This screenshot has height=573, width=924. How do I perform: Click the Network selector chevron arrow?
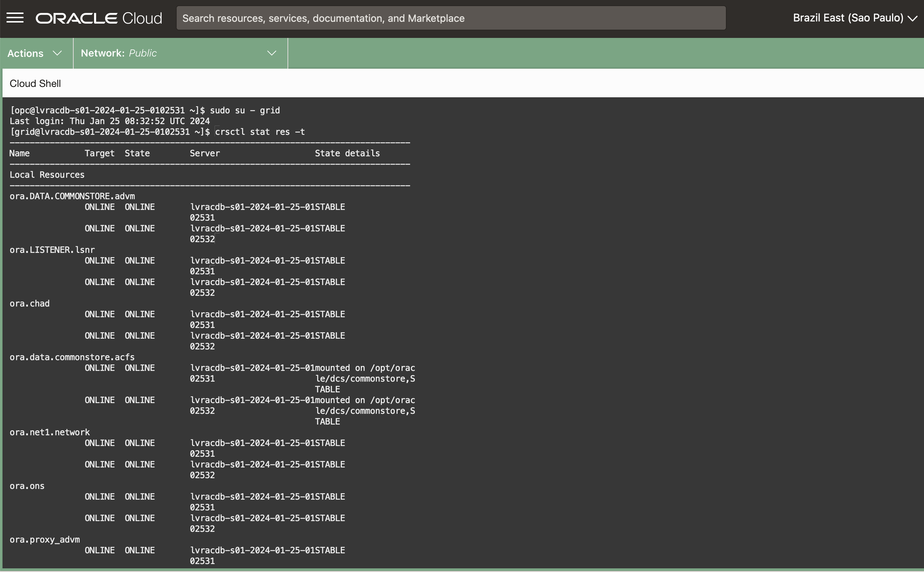click(x=272, y=53)
